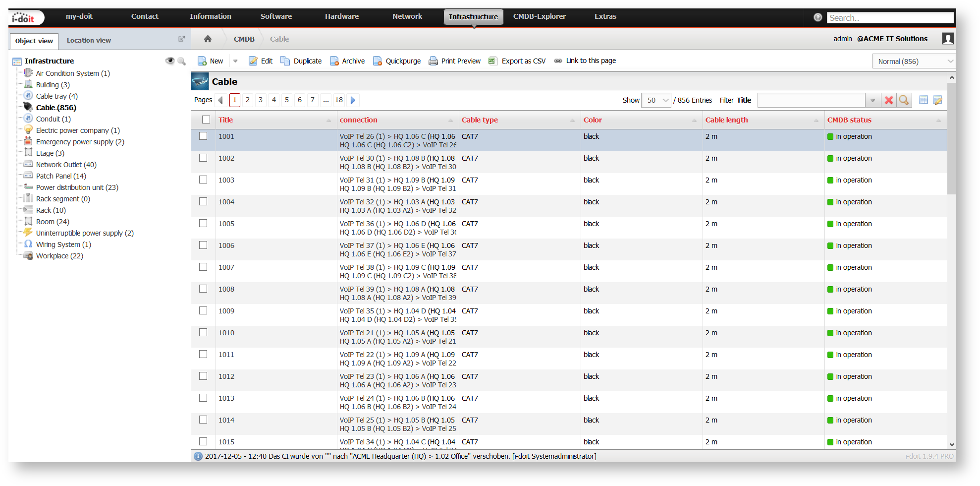Go to page 2
Image resolution: width=980 pixels, height=486 pixels.
(x=248, y=100)
